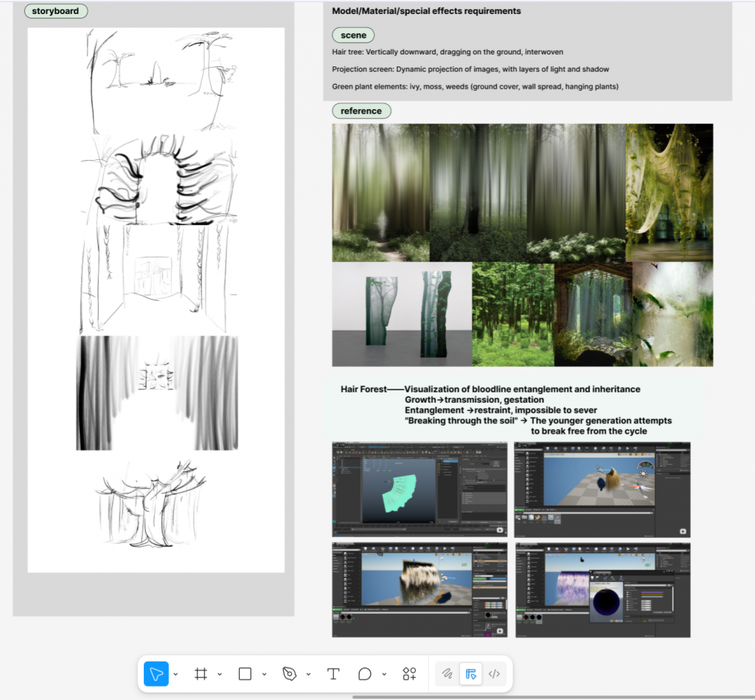Select the hanging ivy drapes reference image
755x700 pixels.
pos(669,192)
